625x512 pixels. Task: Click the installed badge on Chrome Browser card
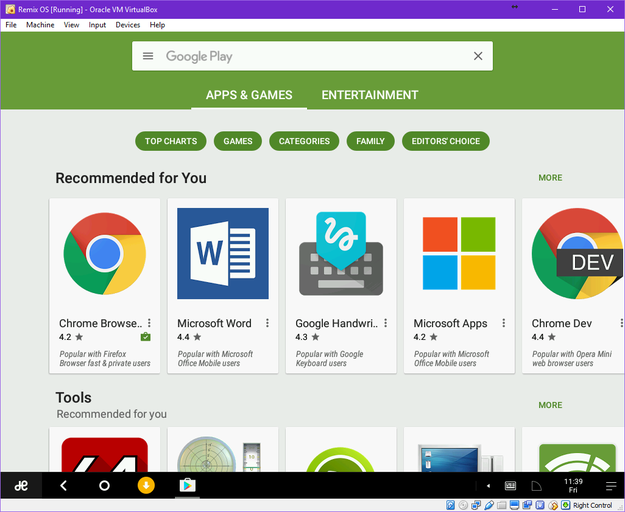145,337
